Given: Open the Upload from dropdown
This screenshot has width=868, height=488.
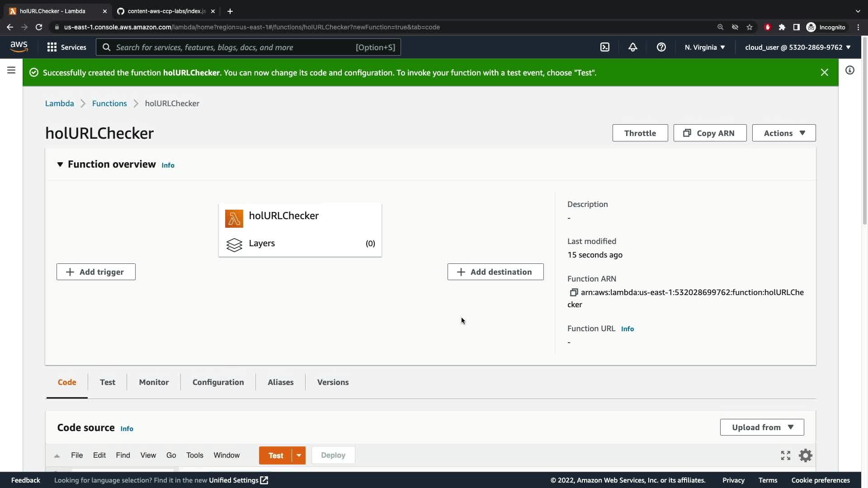Looking at the screenshot, I should [x=762, y=427].
